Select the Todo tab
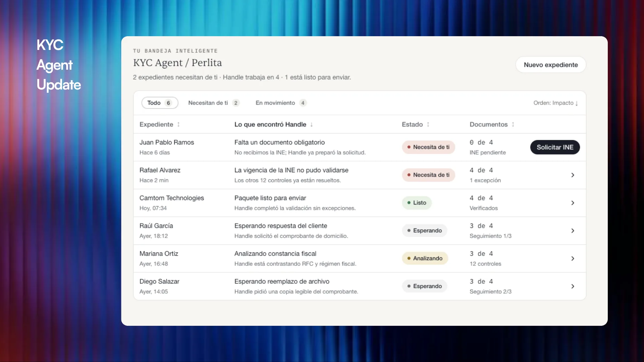Image resolution: width=644 pixels, height=362 pixels. [160, 103]
